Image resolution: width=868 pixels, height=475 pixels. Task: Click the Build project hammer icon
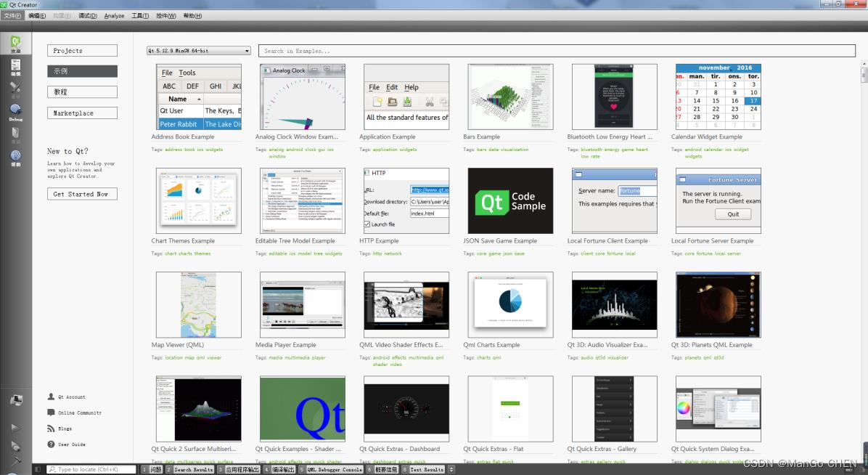pyautogui.click(x=15, y=460)
